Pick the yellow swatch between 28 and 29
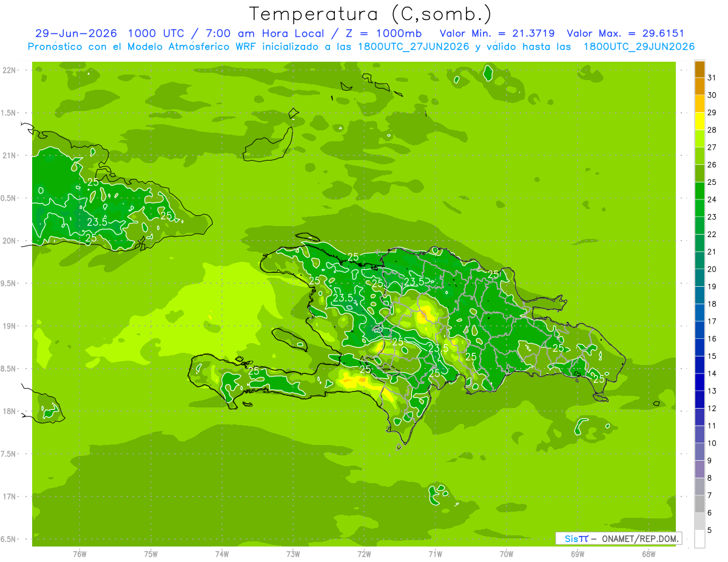This screenshot has height=562, width=728. pyautogui.click(x=699, y=121)
